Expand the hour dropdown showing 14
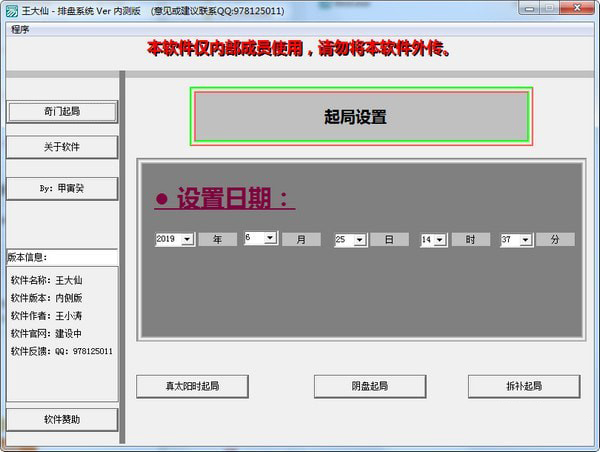 point(440,240)
